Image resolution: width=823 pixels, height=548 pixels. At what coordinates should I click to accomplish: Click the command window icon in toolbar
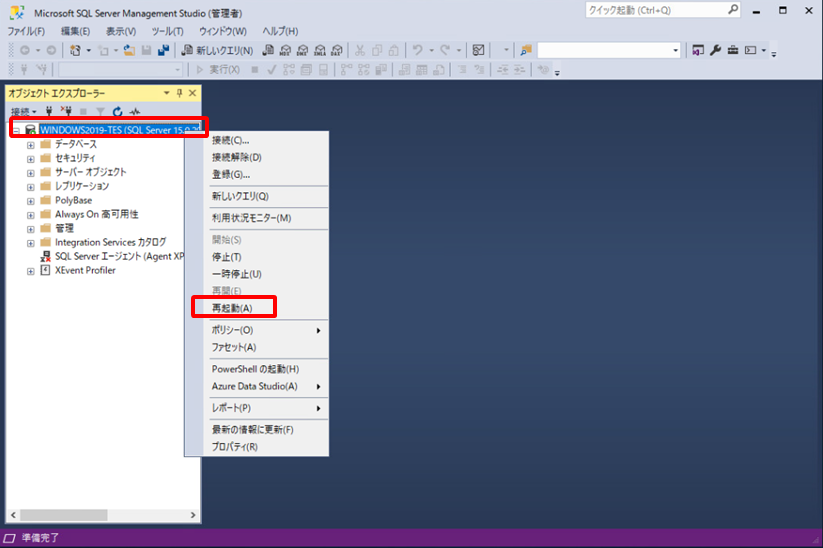751,50
